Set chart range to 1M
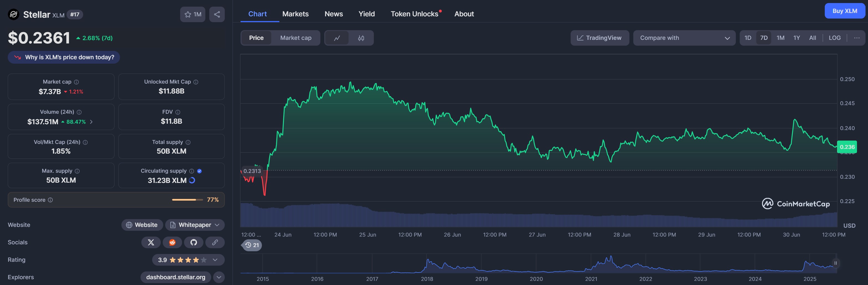Screen dimensions: 868x285 pyautogui.click(x=780, y=38)
